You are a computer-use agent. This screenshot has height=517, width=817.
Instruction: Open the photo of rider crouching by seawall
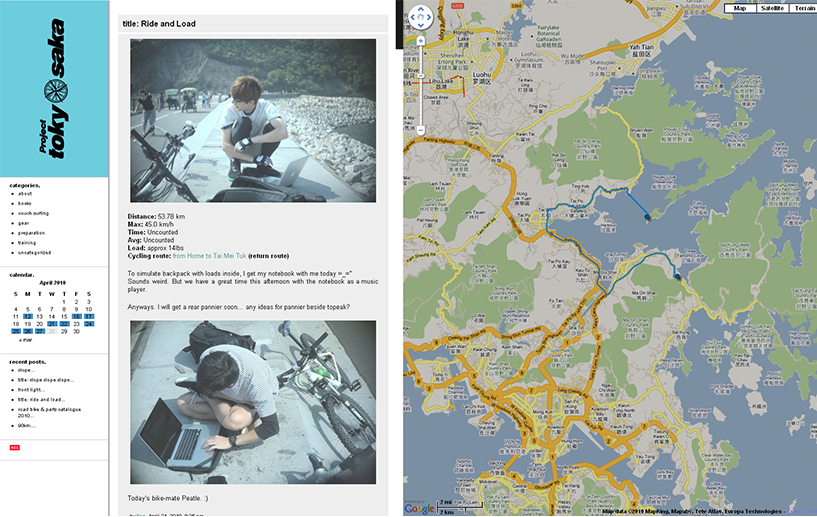click(x=253, y=120)
